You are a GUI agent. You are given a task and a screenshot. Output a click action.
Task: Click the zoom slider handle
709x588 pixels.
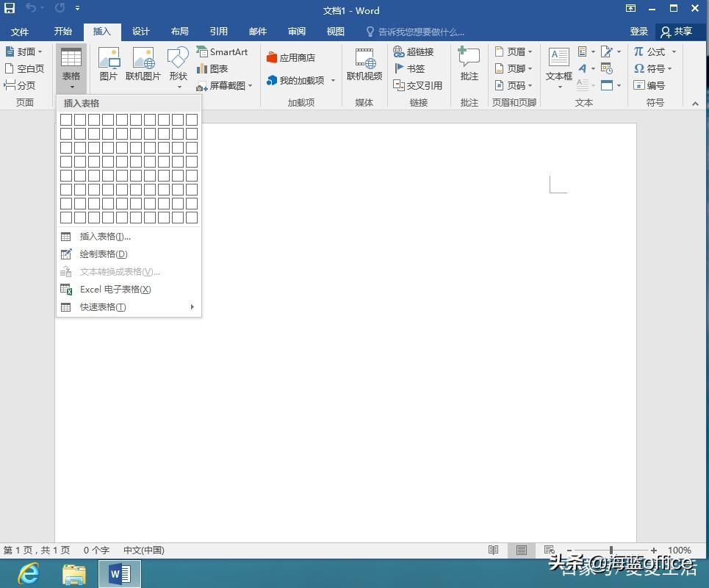point(611,550)
